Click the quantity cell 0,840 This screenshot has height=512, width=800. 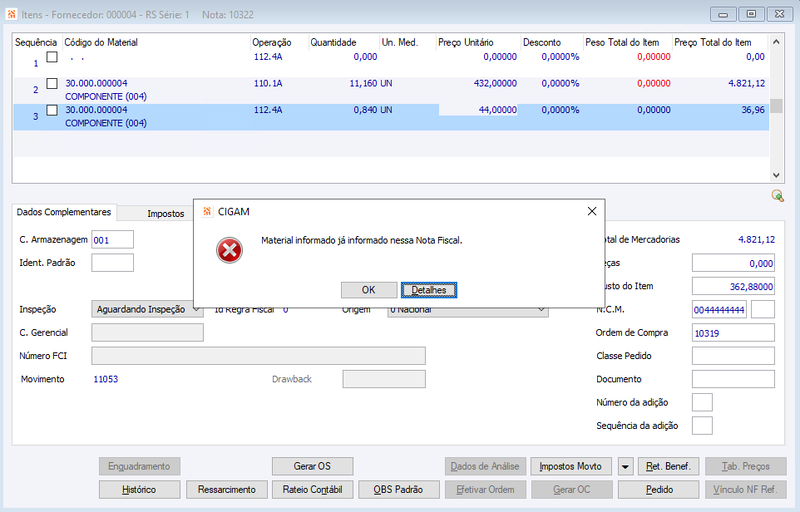coord(365,110)
